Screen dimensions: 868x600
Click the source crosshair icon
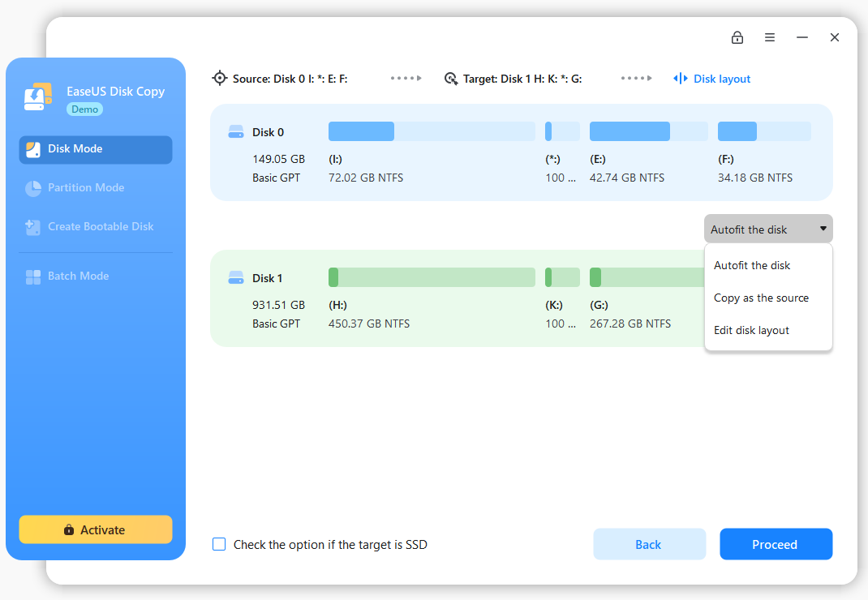220,78
